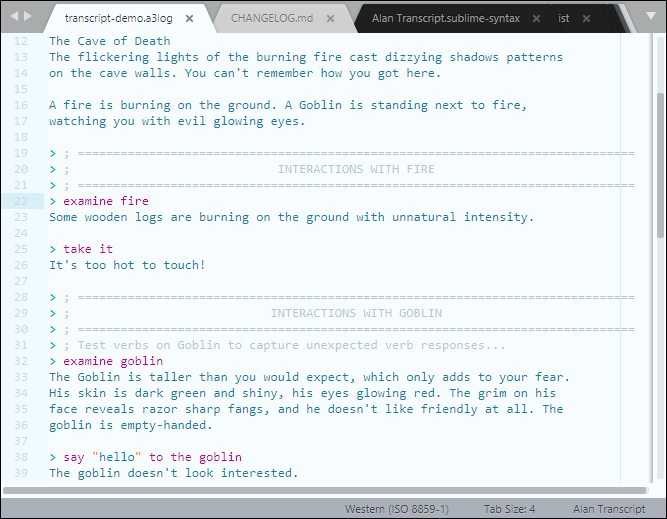667x519 pixels.
Task: Click 'A fire is burning on the ground' line
Action: 288,105
